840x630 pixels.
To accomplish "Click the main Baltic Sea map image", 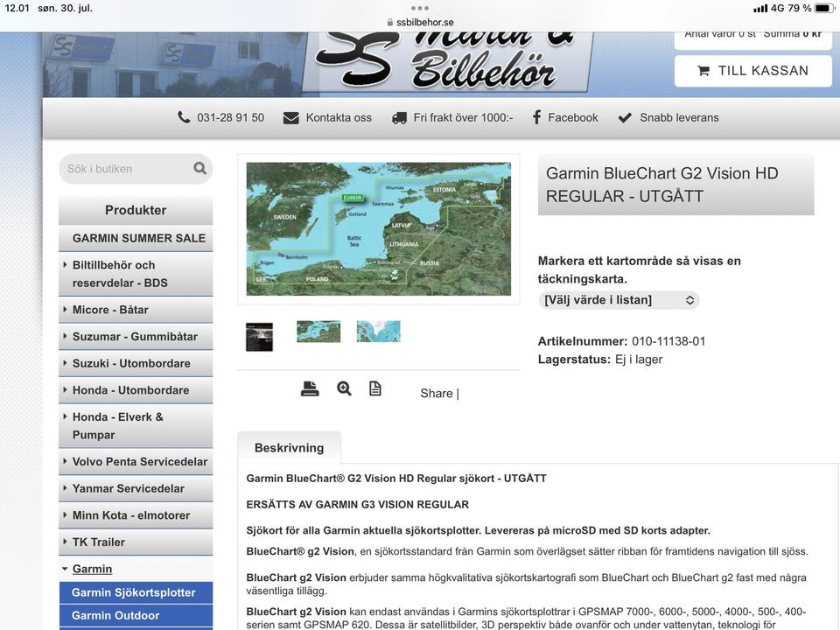I will pyautogui.click(x=379, y=228).
